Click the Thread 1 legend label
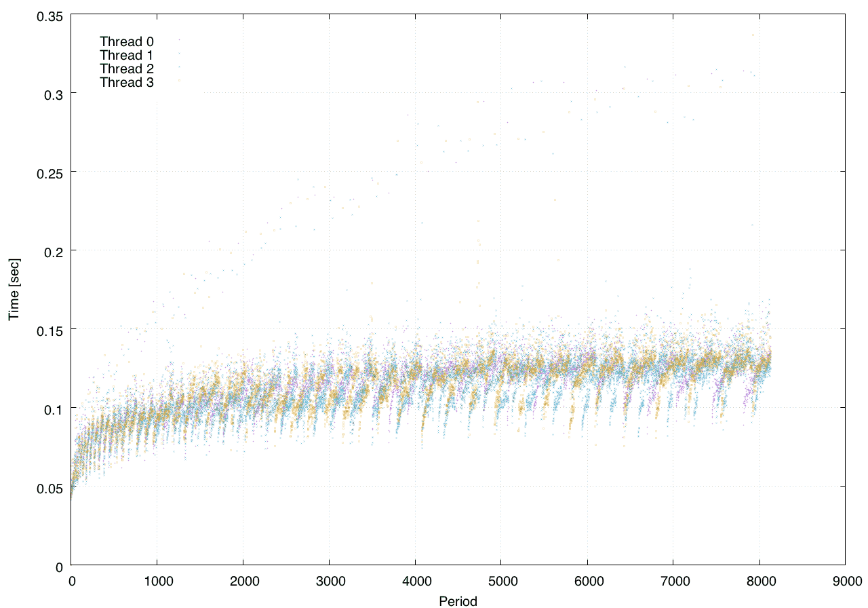Image resolution: width=868 pixels, height=608 pixels. (127, 55)
